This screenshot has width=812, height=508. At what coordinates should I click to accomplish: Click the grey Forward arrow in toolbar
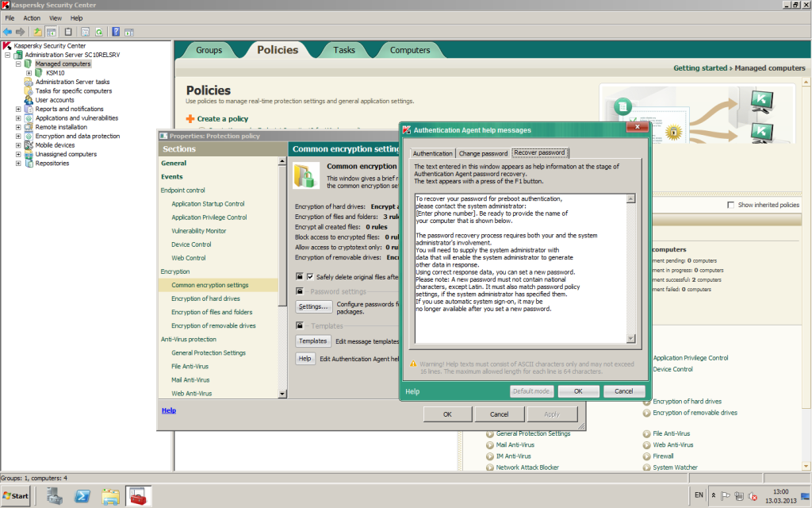[x=20, y=32]
